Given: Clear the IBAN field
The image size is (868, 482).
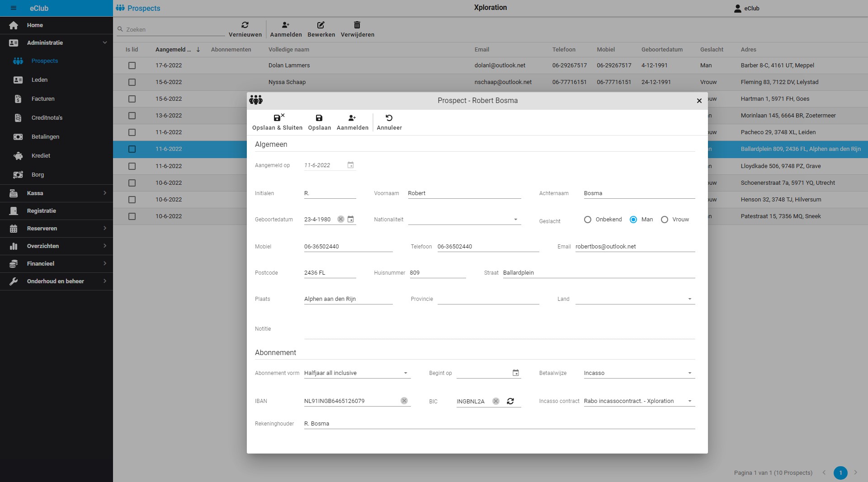Looking at the screenshot, I should coord(404,401).
